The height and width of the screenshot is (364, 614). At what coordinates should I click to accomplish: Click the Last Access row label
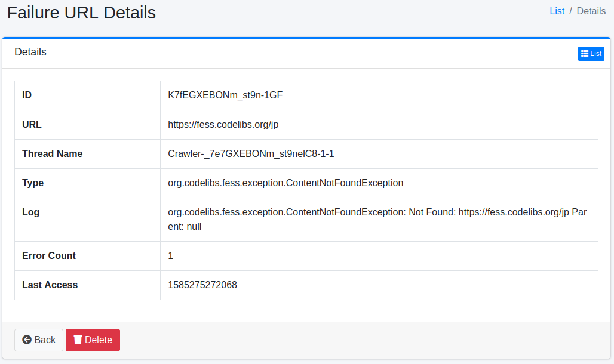(50, 285)
